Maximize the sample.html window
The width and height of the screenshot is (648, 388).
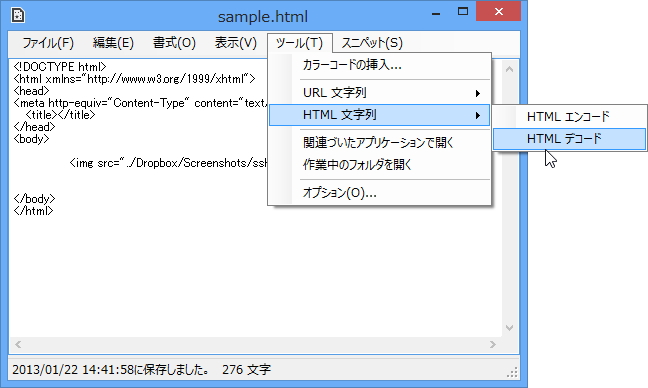(x=463, y=12)
